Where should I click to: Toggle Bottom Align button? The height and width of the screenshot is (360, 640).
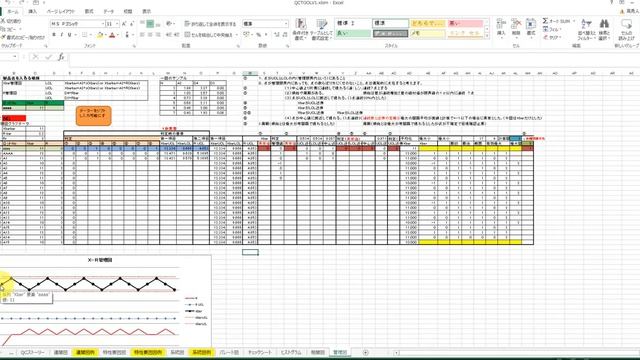point(158,24)
